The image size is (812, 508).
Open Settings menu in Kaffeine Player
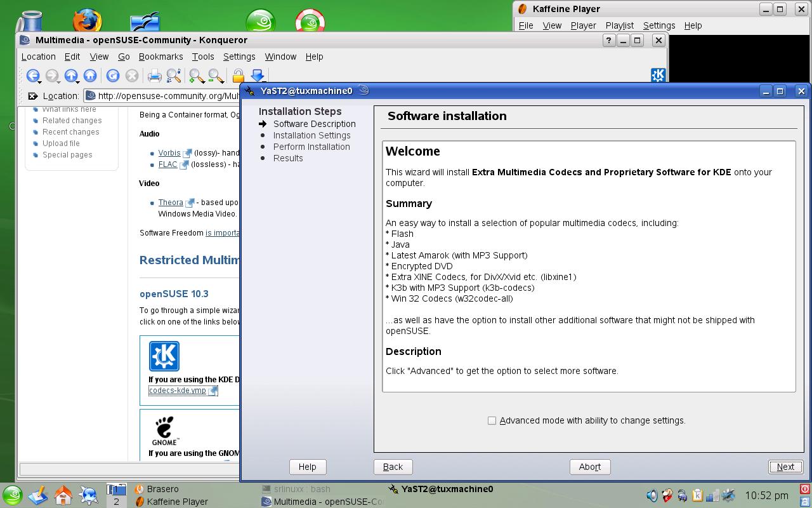[x=659, y=25]
